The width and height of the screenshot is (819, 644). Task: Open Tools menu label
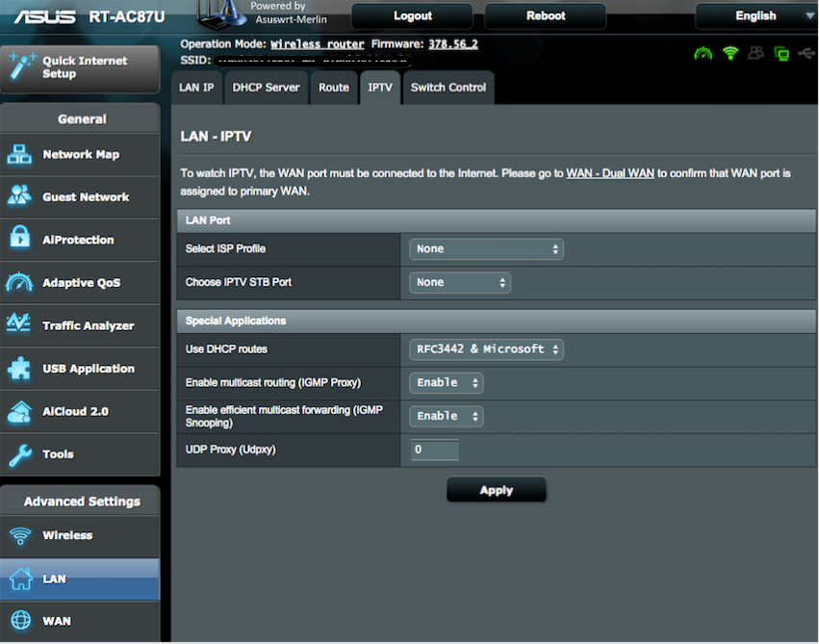pos(58,454)
